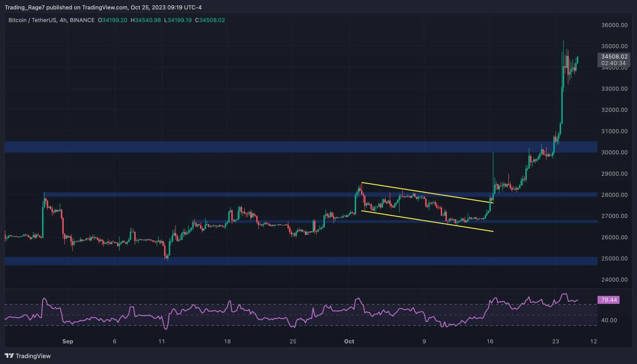Click the 26000.00 price axis label

pyautogui.click(x=614, y=237)
